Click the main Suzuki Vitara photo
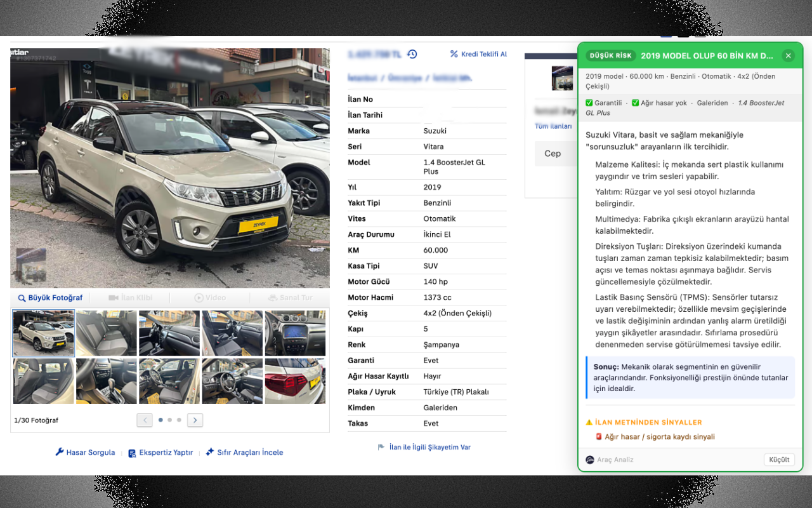 [170, 168]
